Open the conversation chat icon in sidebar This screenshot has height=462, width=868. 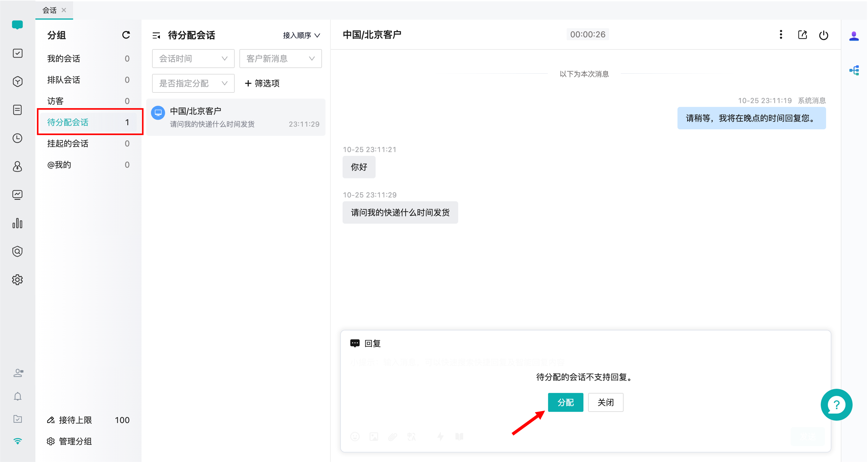[x=18, y=25]
